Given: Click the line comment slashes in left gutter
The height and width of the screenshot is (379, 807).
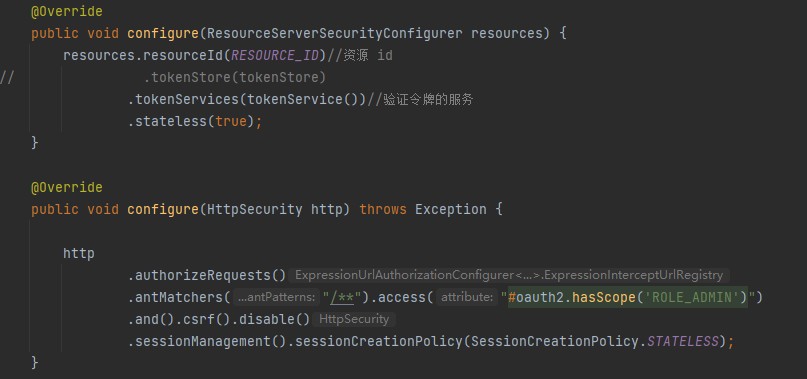Looking at the screenshot, I should [x=7, y=77].
